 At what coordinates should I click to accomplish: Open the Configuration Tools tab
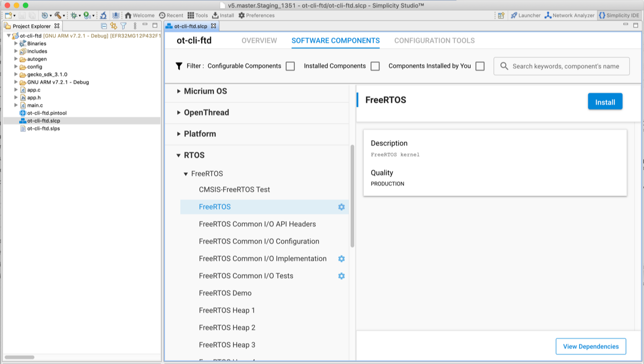pos(434,41)
